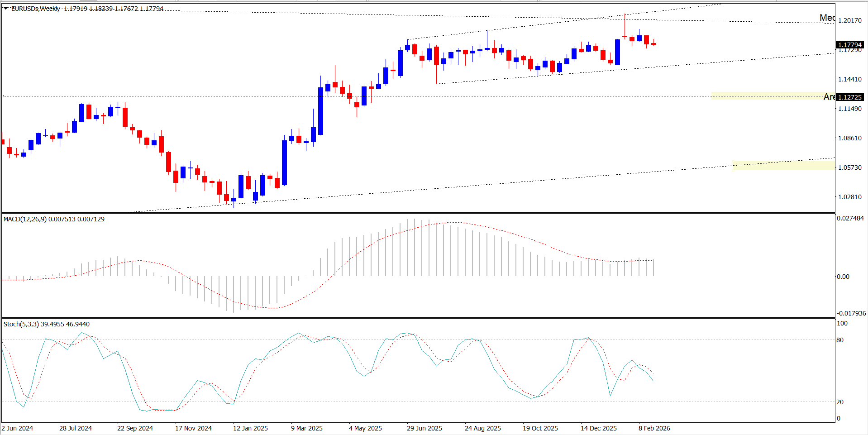Click the MACD 0.00 scale label
This screenshot has height=435, width=868.
click(x=843, y=277)
